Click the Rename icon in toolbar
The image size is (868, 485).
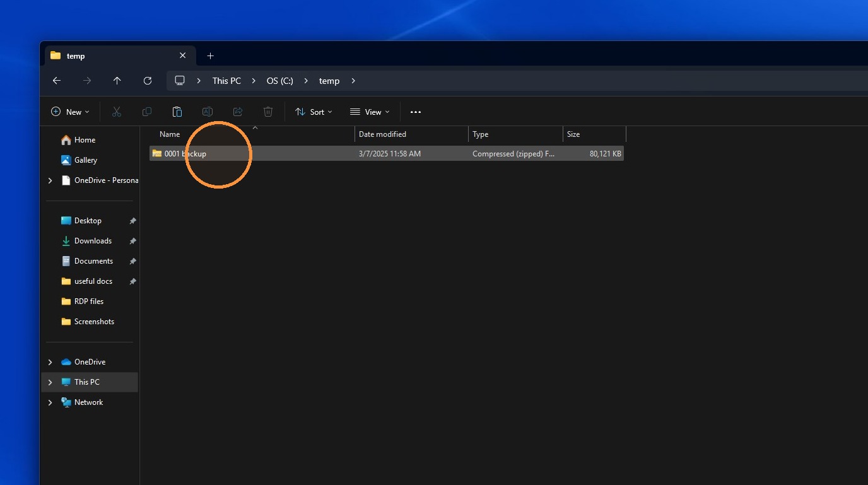[207, 112]
